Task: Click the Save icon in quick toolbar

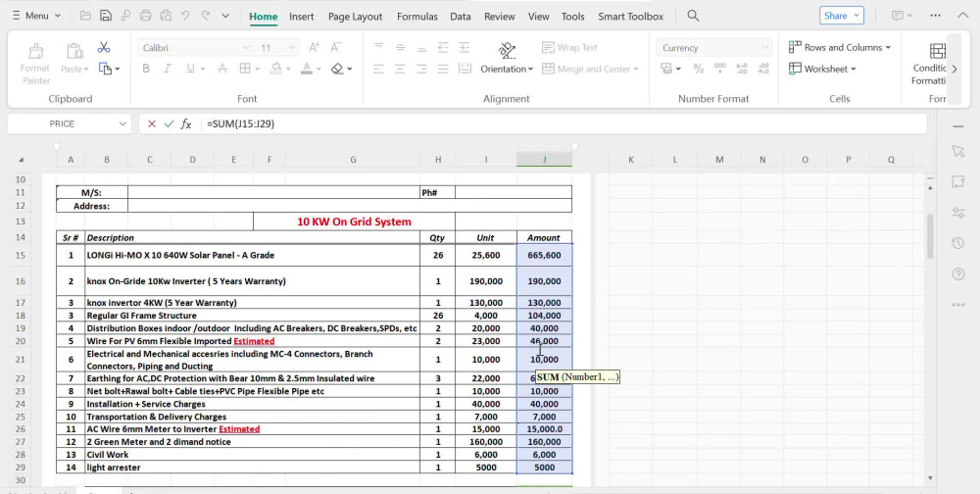Action: pos(106,16)
